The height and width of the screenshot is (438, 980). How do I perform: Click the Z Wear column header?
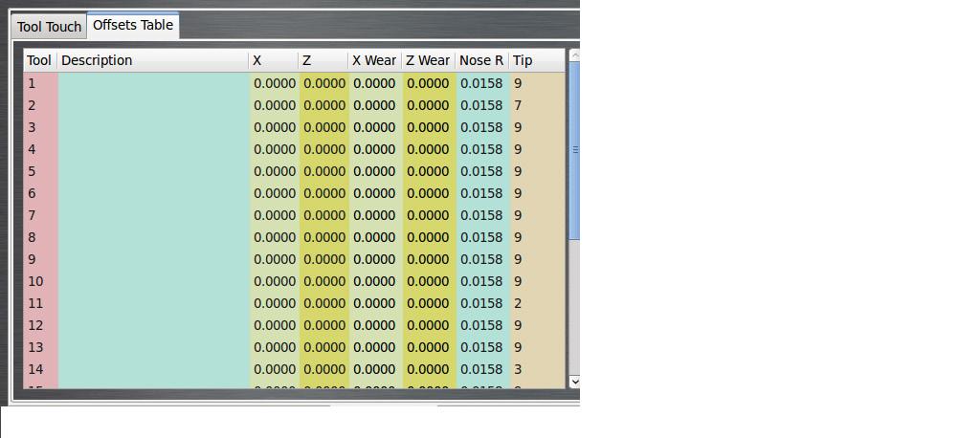pyautogui.click(x=428, y=60)
